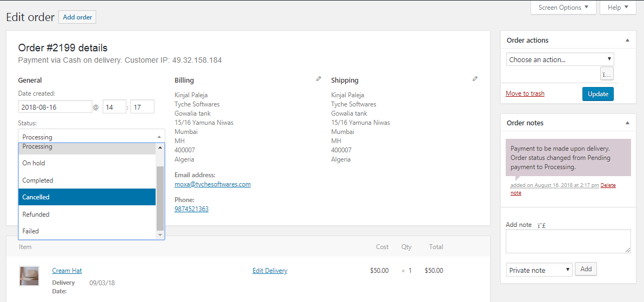This screenshot has height=302, width=644.
Task: Open the Private note type dropdown
Action: [539, 270]
